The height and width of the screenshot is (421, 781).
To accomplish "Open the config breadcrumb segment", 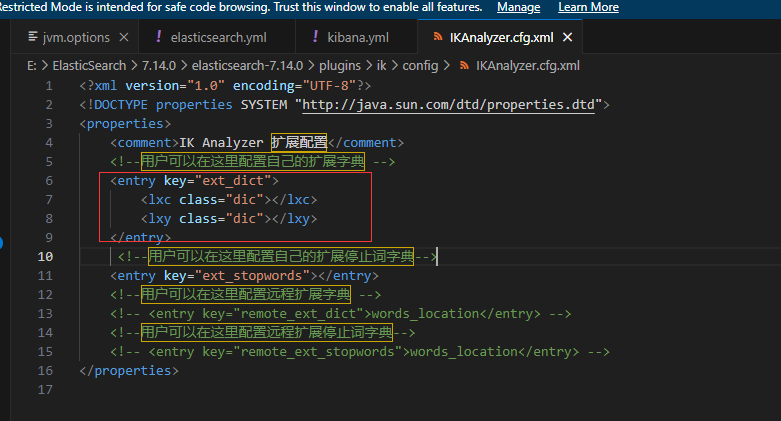I will (x=420, y=65).
